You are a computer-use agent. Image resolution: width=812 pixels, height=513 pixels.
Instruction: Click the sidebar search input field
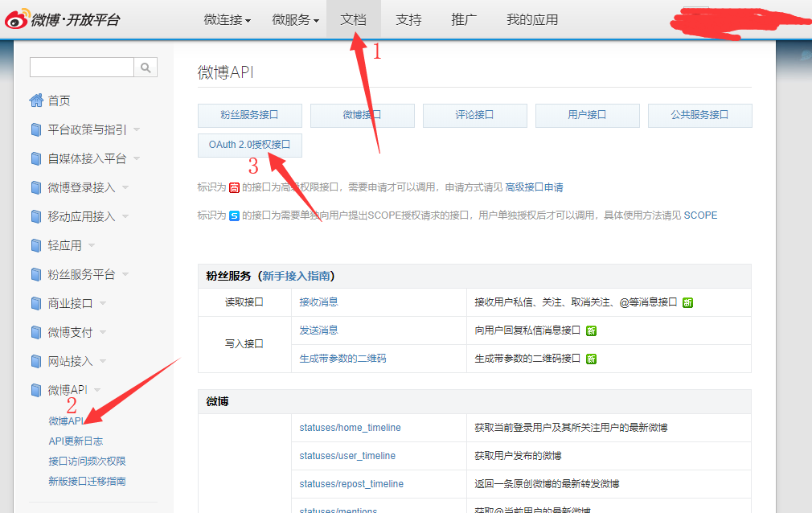[x=82, y=68]
